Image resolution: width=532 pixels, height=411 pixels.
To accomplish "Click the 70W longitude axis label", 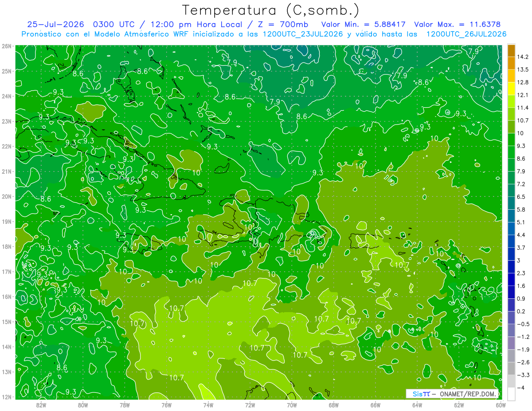I will click(x=292, y=405).
